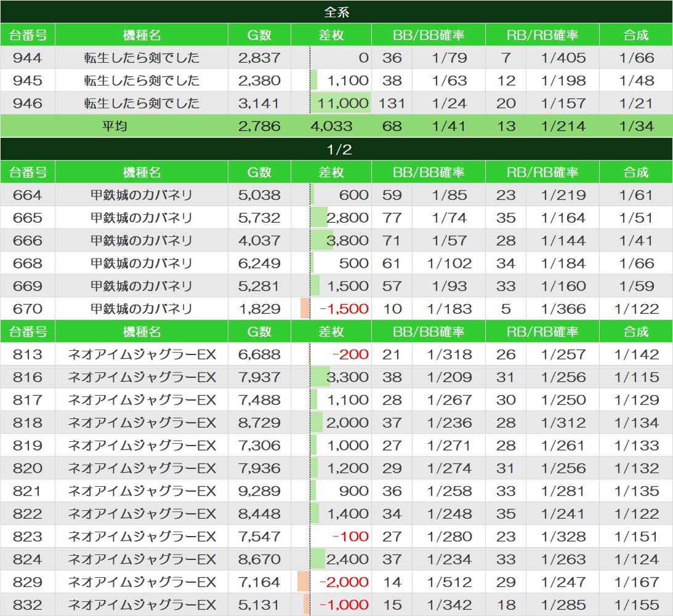Select average 差枚 value 4,033
The image size is (673, 616).
(x=331, y=126)
